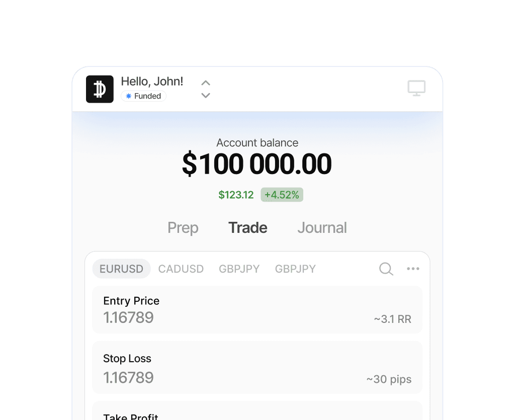
Task: Open the Journal tab
Action: [322, 228]
